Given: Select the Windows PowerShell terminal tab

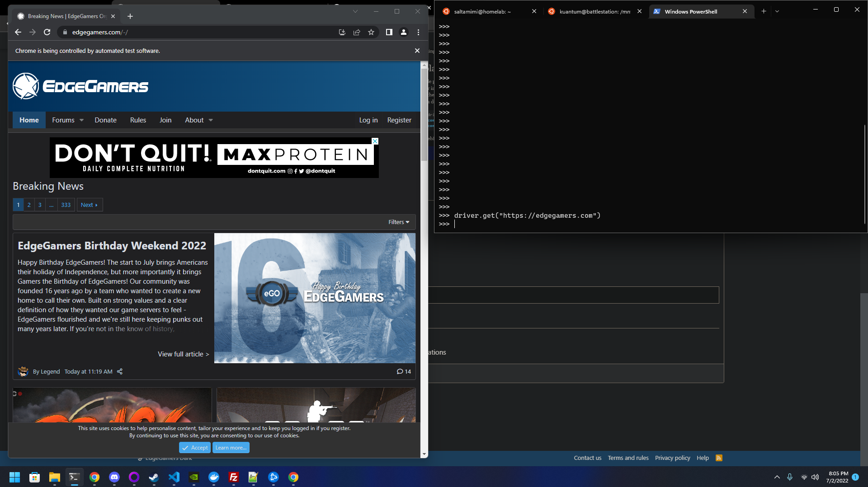Looking at the screenshot, I should click(x=702, y=11).
